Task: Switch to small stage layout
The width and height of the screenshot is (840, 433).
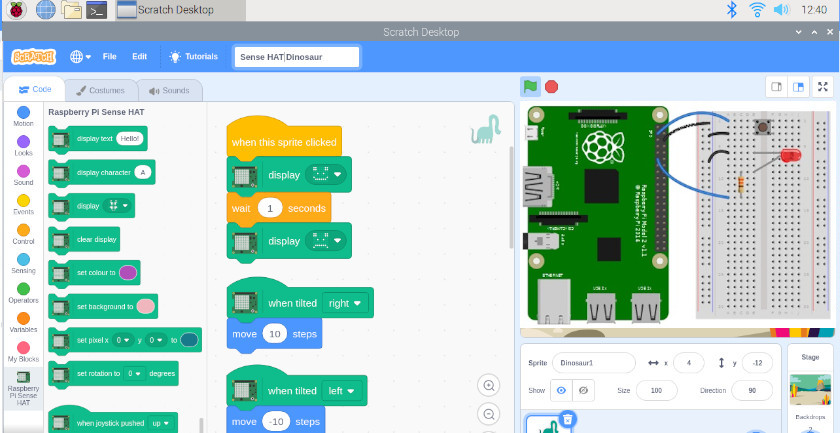Action: (776, 87)
